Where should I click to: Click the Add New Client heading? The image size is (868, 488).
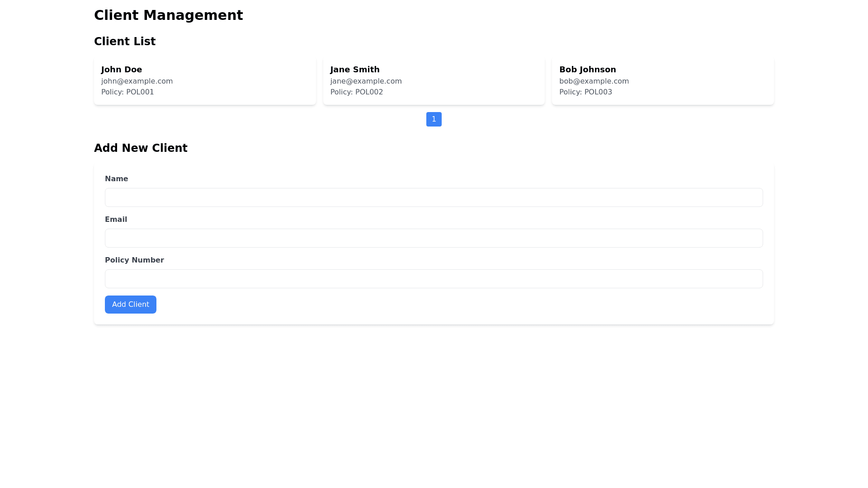[x=141, y=148]
